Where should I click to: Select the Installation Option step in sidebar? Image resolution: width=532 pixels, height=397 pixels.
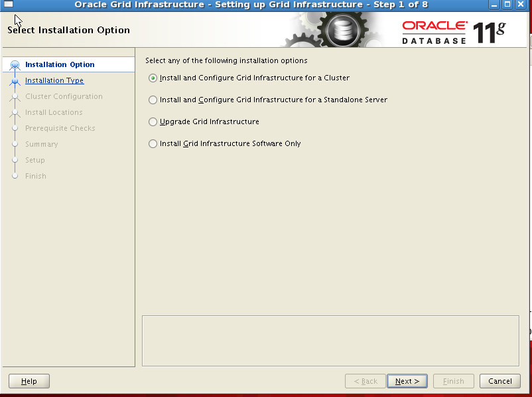pos(60,64)
